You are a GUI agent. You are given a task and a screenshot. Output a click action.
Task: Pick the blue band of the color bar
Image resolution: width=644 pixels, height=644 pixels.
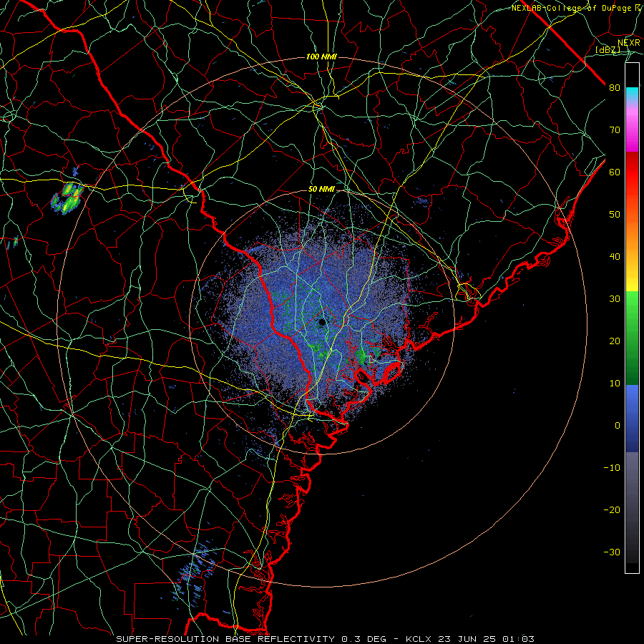(632, 419)
